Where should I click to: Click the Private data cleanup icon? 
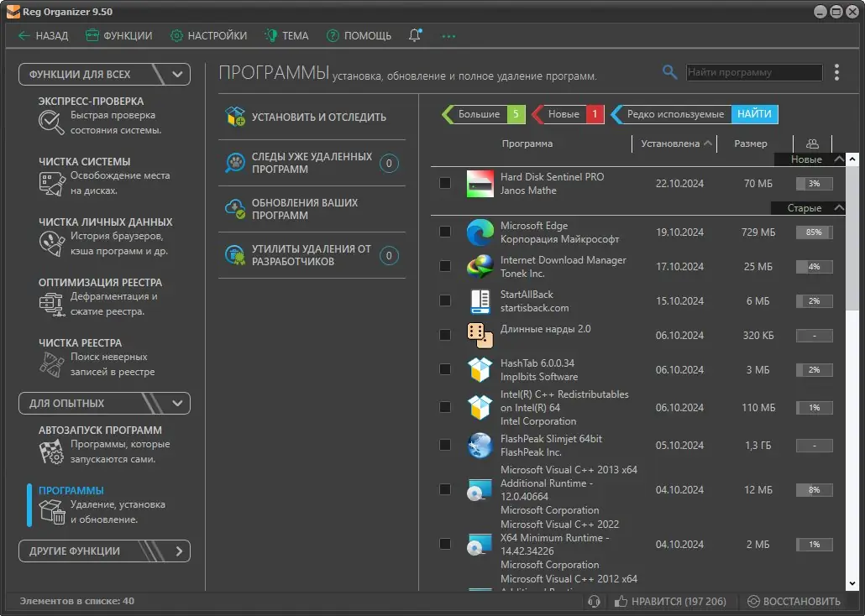[51, 243]
